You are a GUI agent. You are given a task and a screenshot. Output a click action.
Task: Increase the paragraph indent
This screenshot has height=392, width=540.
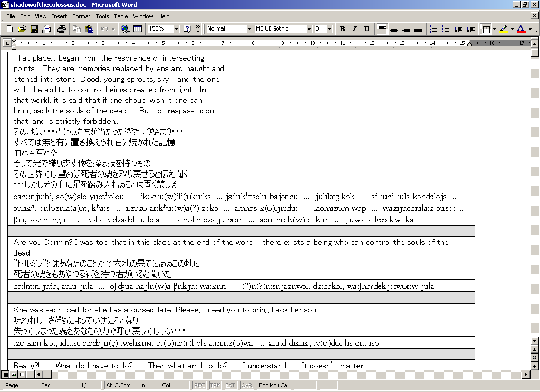pos(470,29)
